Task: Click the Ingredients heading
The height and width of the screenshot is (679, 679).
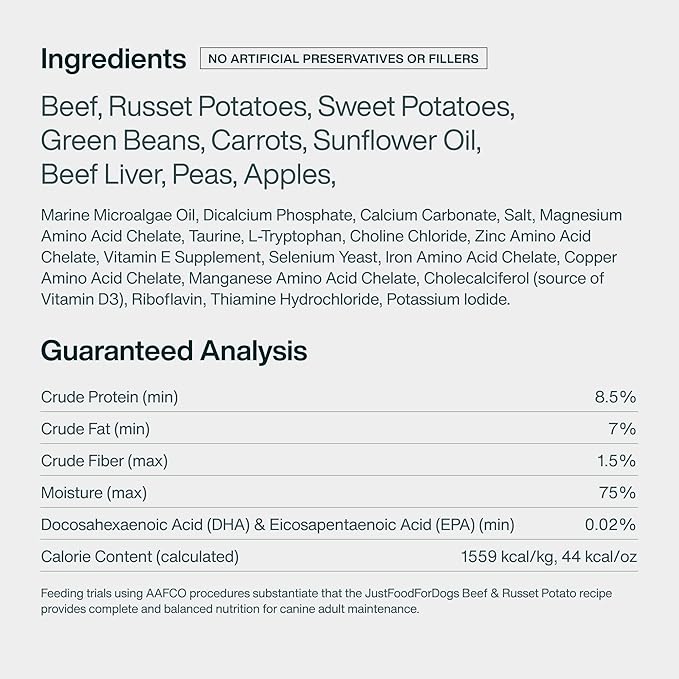Action: (x=113, y=59)
